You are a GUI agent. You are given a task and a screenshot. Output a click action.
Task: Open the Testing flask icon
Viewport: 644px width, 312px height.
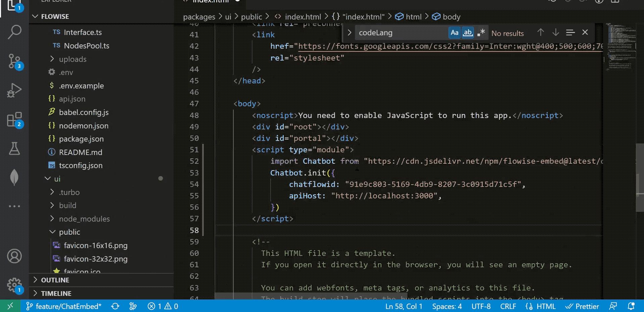[14, 148]
